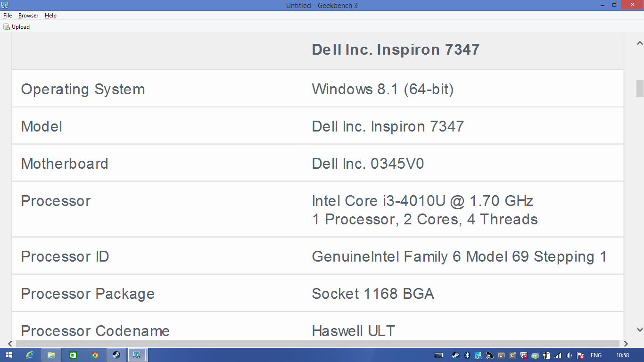The width and height of the screenshot is (644, 362).
Task: Select the Geekbench taskbar button
Action: [137, 355]
